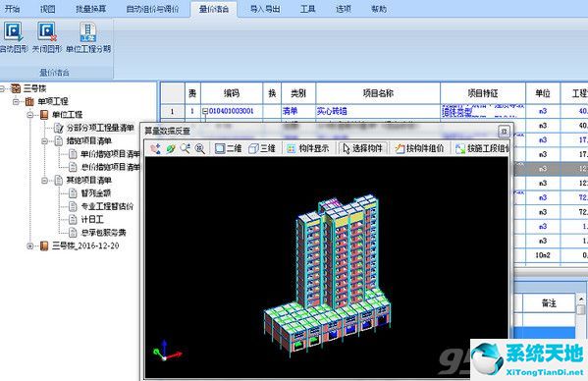Open the 导入导出 ribbon tab
This screenshot has width=588, height=381.
265,9
